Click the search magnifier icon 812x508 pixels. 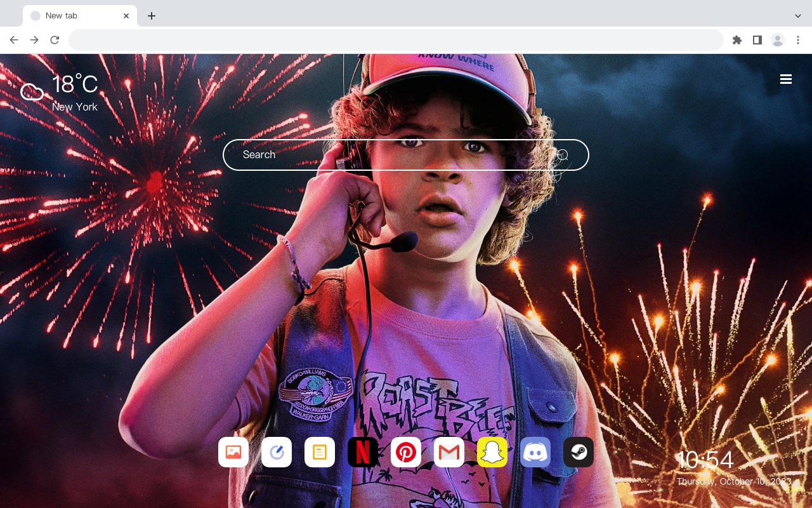coord(562,155)
